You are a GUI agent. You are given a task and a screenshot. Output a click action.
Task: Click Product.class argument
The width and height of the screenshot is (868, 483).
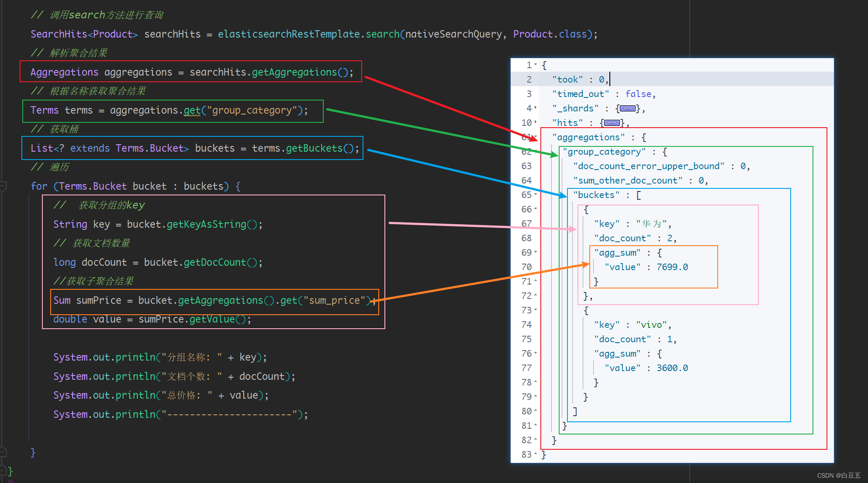click(550, 34)
